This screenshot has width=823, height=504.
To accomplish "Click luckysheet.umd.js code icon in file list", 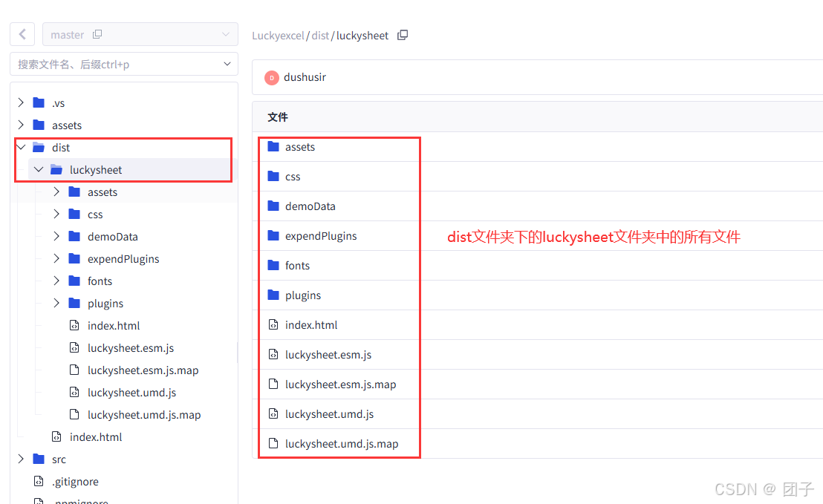I will [273, 413].
